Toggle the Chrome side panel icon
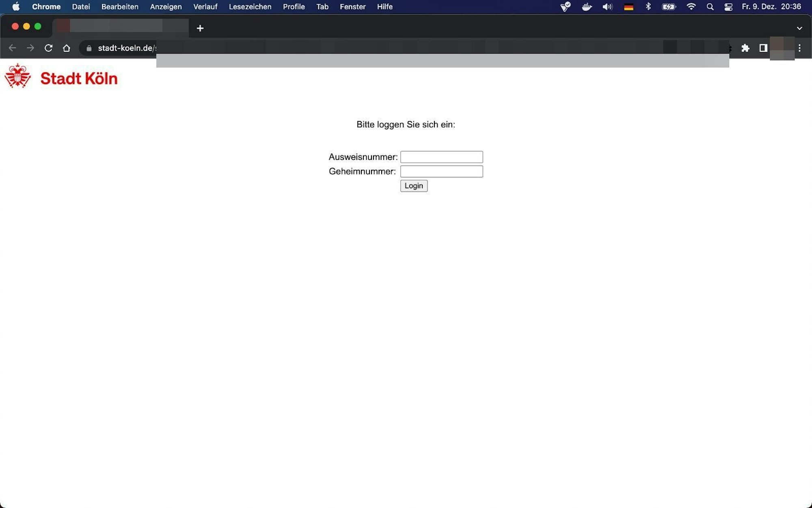This screenshot has width=812, height=508. [763, 48]
